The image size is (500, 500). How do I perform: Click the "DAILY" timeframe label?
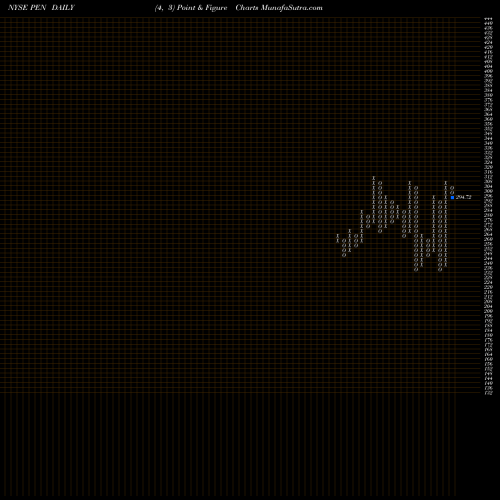pos(63,8)
